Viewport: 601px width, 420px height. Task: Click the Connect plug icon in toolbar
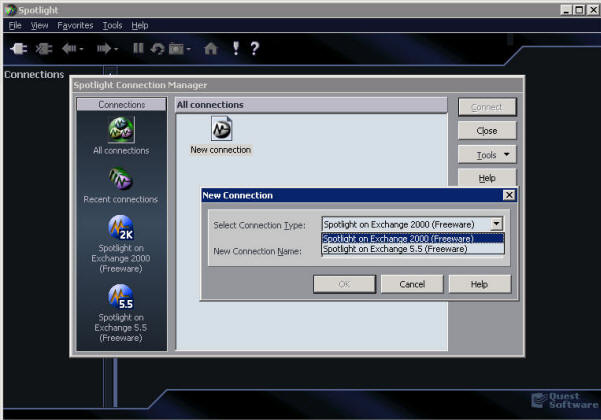(x=18, y=49)
